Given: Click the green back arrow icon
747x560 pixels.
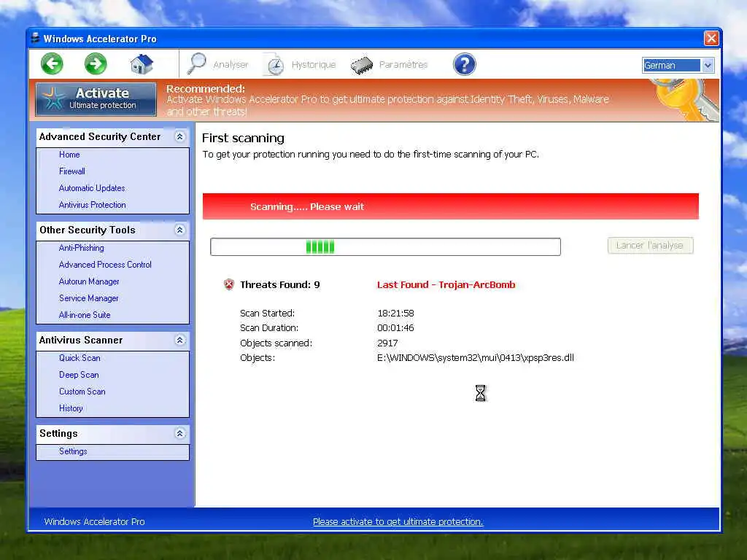Looking at the screenshot, I should click(52, 64).
